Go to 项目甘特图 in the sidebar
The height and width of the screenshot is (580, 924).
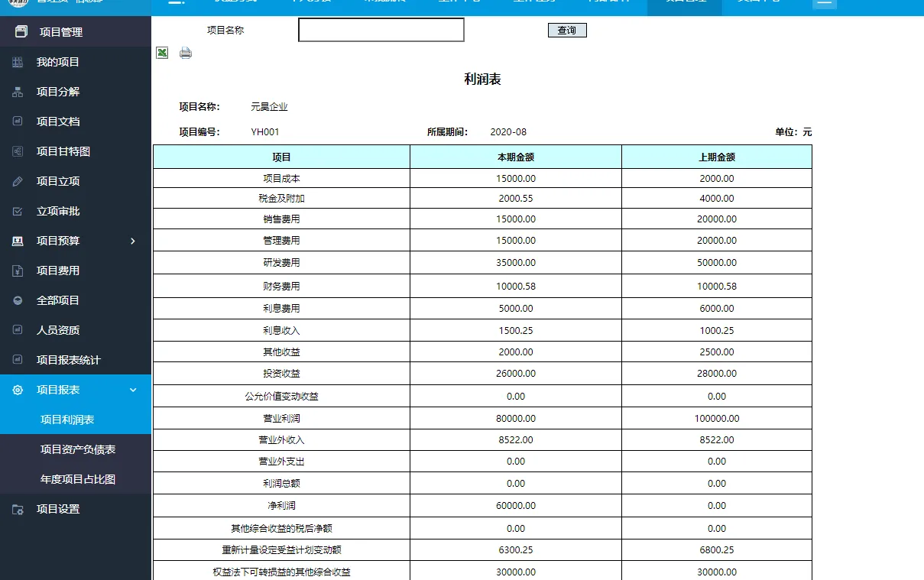(63, 151)
